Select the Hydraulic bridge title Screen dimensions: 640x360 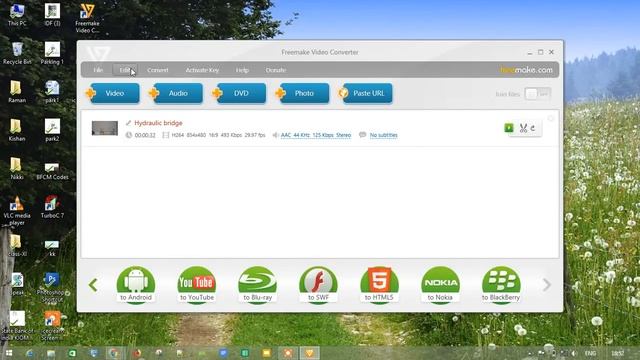tap(158, 123)
